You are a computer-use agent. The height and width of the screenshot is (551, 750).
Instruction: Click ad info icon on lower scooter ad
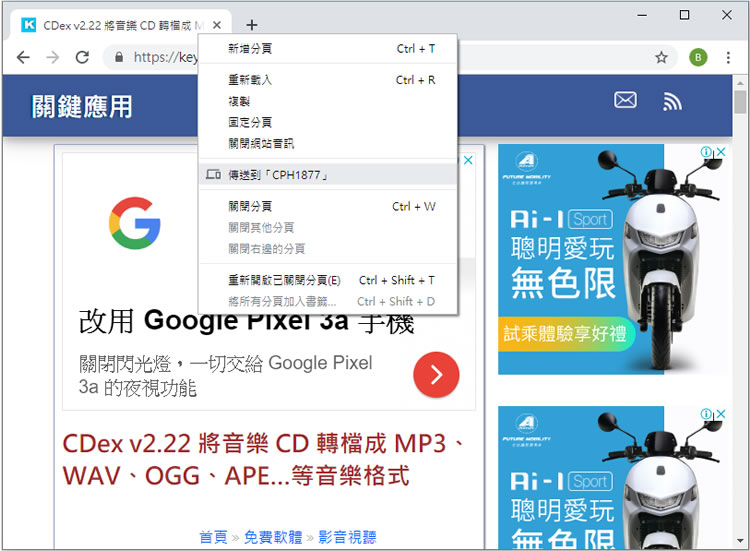pyautogui.click(x=706, y=414)
